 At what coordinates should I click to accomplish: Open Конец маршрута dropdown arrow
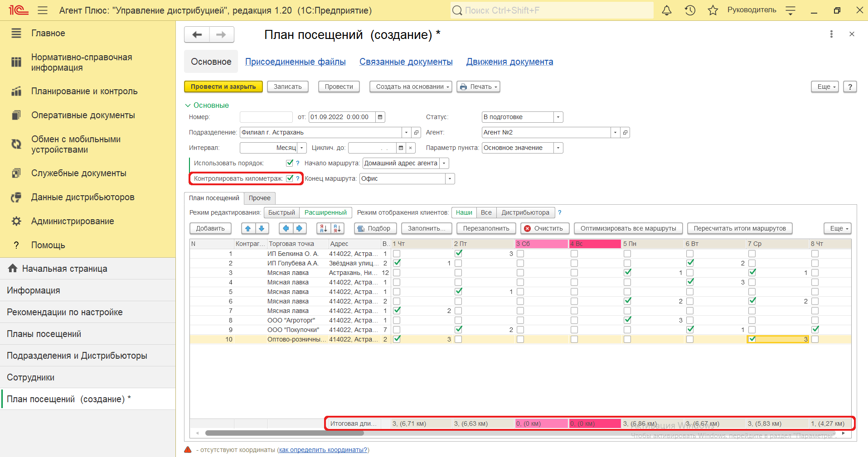(x=450, y=178)
